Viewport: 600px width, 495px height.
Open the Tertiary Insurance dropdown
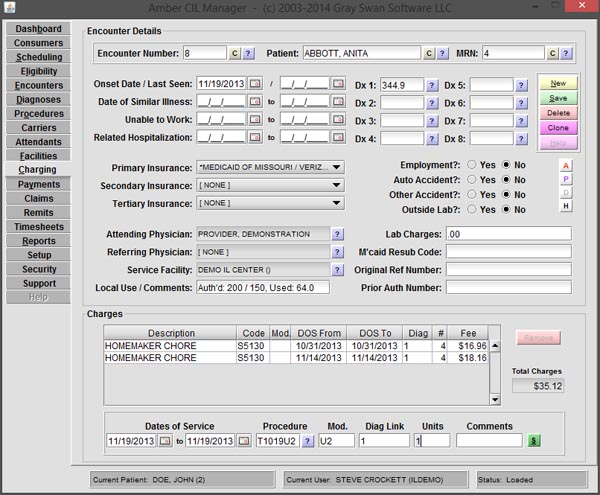pyautogui.click(x=336, y=203)
